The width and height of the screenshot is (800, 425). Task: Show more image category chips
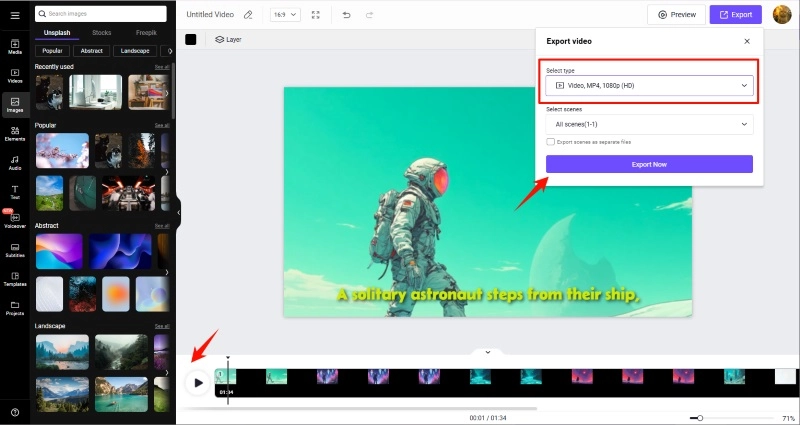coord(169,51)
